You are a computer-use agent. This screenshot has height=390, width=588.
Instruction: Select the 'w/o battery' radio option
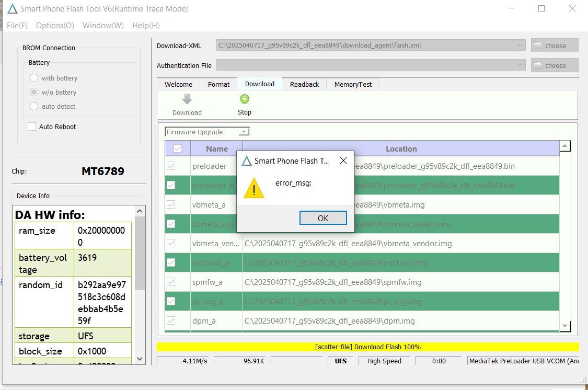(34, 92)
